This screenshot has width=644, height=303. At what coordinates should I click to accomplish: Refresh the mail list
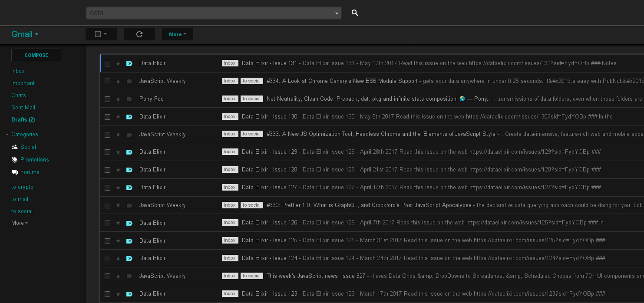point(139,34)
